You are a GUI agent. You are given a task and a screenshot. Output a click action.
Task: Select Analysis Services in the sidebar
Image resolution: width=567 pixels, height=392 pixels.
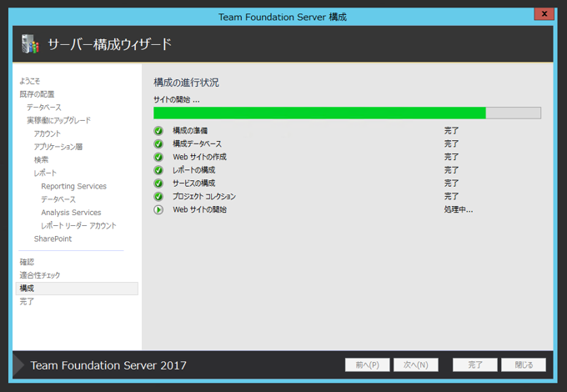pos(71,213)
